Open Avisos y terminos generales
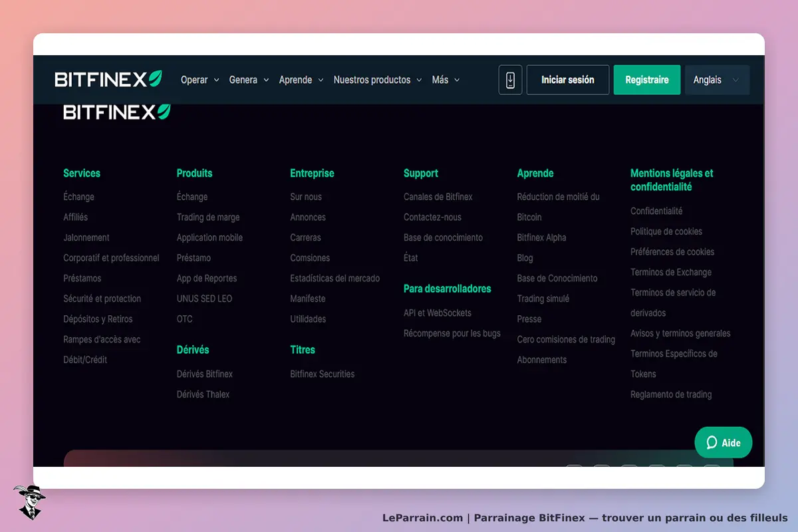The width and height of the screenshot is (798, 532). (x=680, y=334)
